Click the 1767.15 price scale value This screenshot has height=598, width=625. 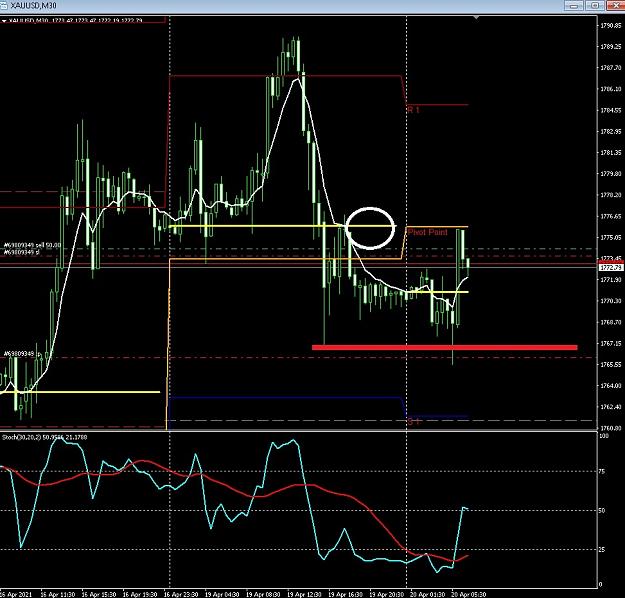tap(611, 343)
